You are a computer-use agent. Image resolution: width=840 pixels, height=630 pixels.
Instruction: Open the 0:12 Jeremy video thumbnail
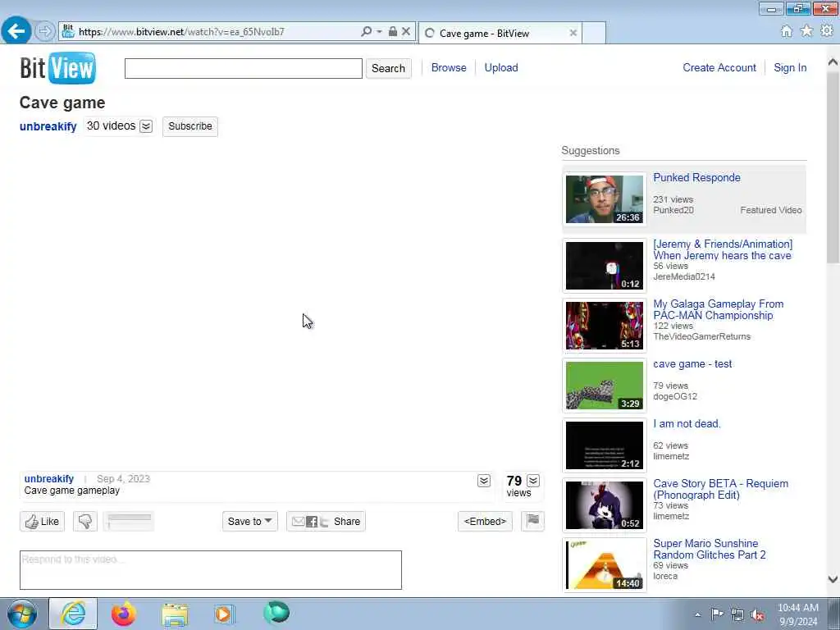click(x=605, y=266)
